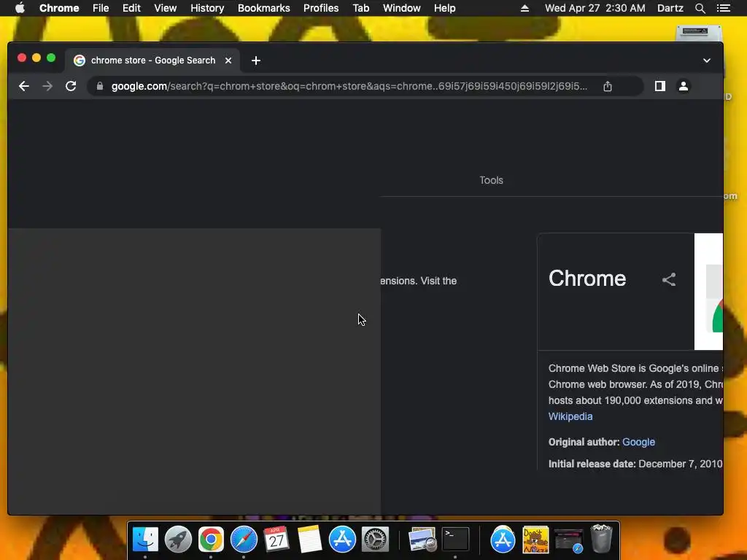
Task: Open the File menu
Action: tap(101, 8)
